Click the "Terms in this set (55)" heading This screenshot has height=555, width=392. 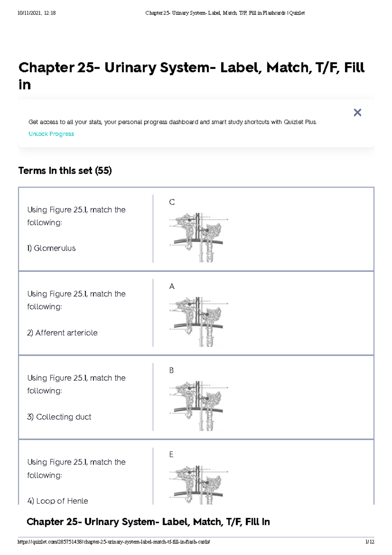(x=65, y=171)
